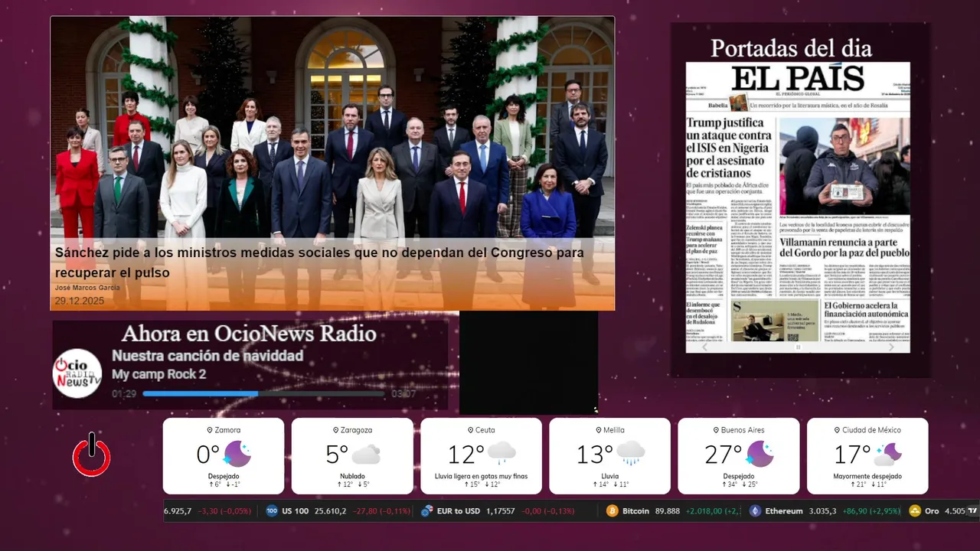Go to next newspaper cover arrow

tap(891, 347)
